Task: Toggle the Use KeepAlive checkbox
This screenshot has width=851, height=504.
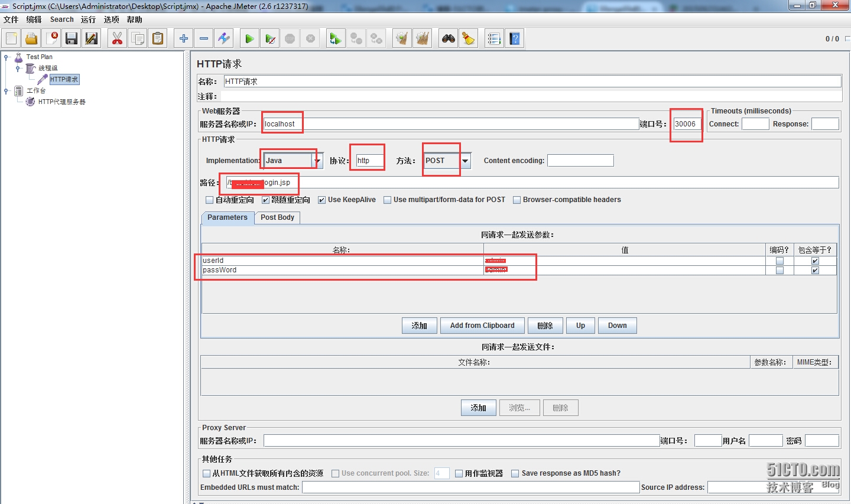Action: [x=321, y=200]
